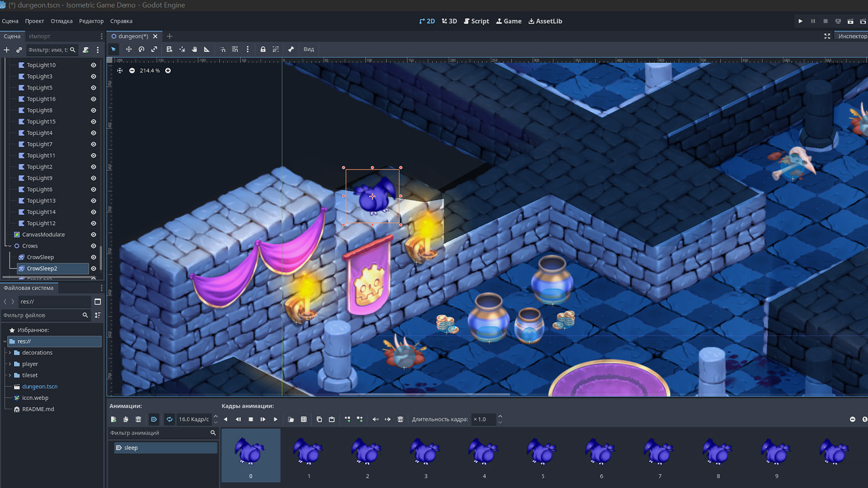Expand the tileset folder

tap(10, 375)
